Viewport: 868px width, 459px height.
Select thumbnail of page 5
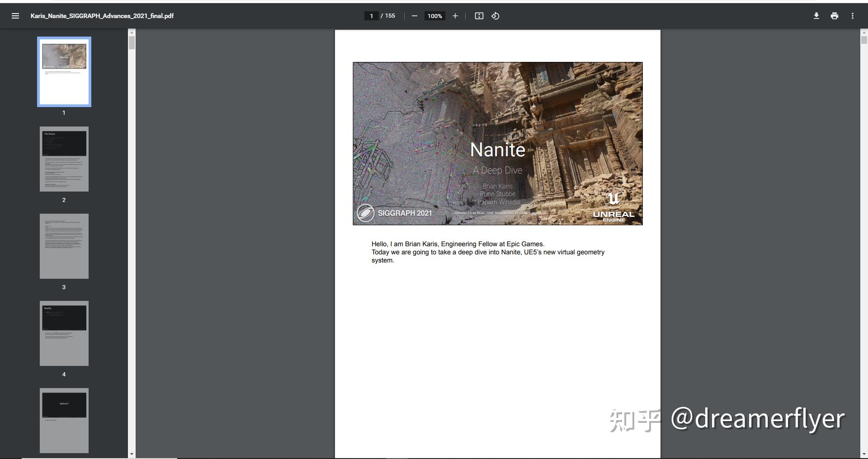click(x=64, y=420)
